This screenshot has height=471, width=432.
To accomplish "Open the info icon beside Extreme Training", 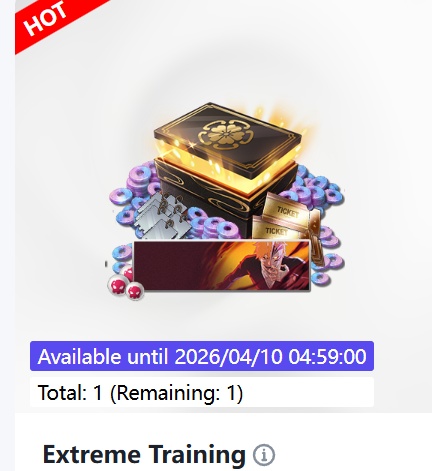I will pos(264,455).
